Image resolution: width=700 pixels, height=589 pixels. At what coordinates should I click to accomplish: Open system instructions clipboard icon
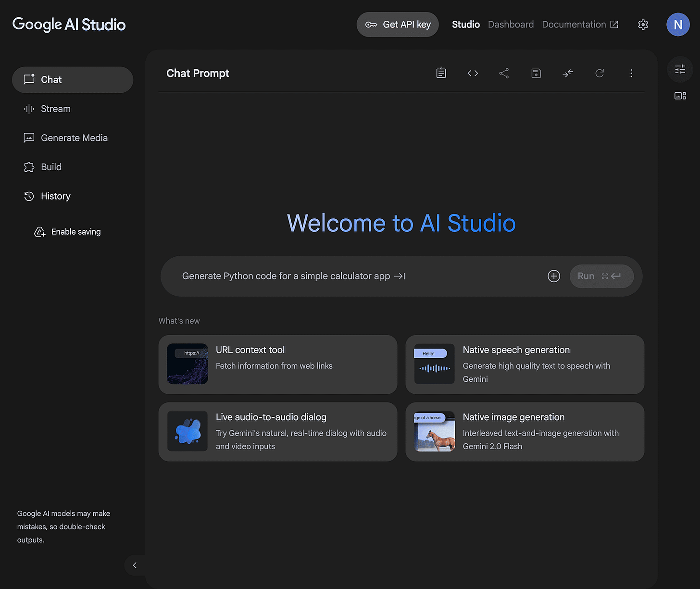(441, 73)
